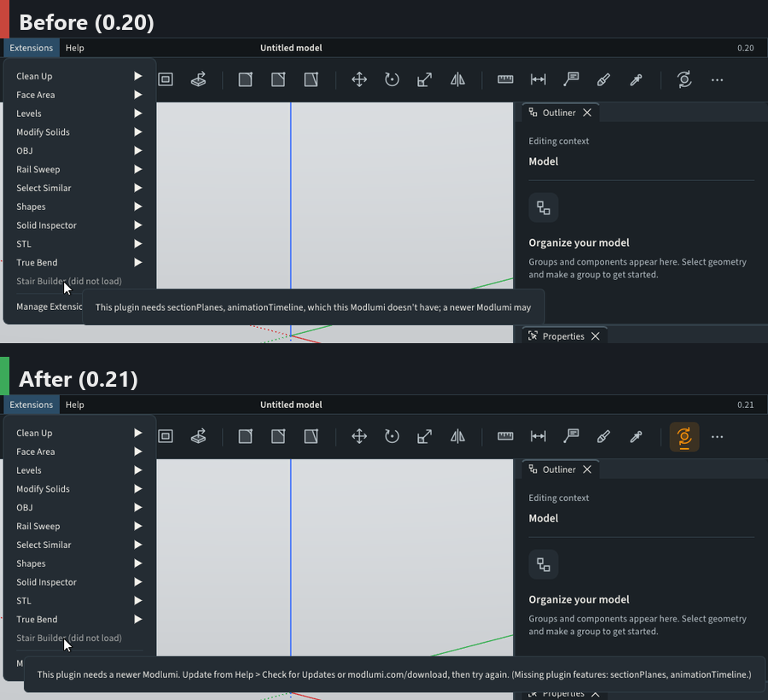Select the Mirror/Flip tool in the Before panel

[x=457, y=79]
